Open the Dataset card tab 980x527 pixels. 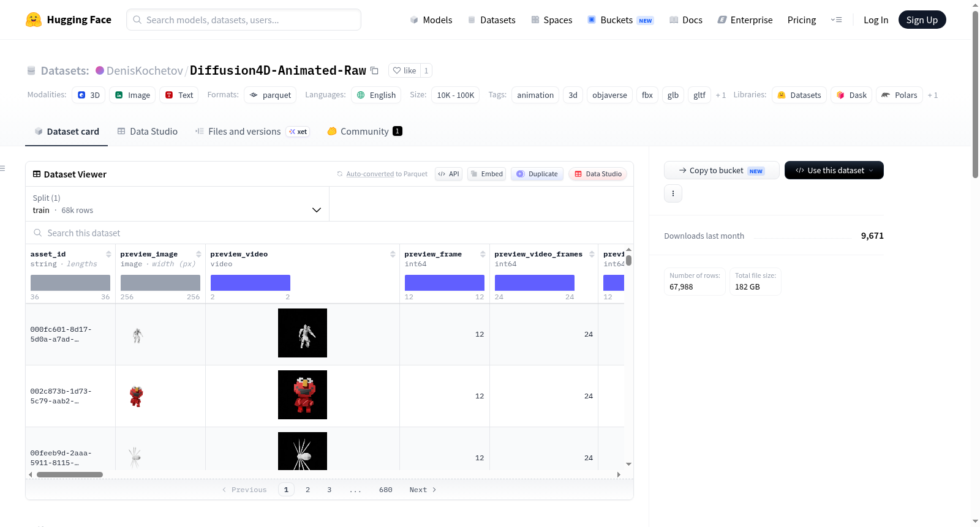click(67, 132)
